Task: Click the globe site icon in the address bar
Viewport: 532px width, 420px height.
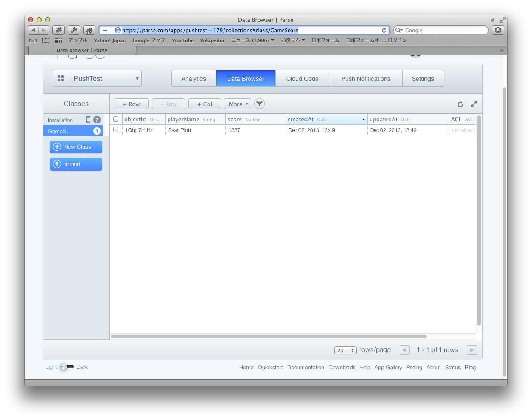Action: click(117, 30)
